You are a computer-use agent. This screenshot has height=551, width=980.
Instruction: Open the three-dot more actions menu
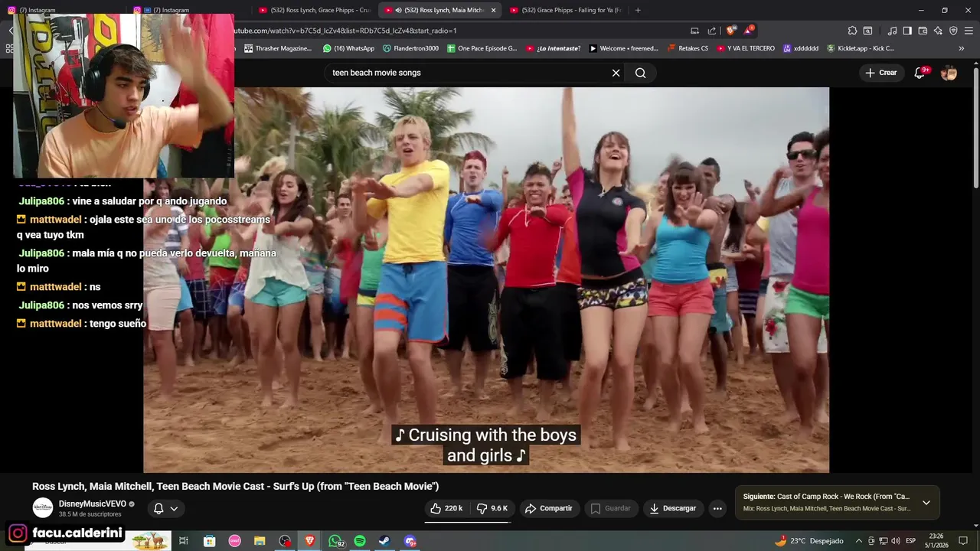[x=717, y=508]
